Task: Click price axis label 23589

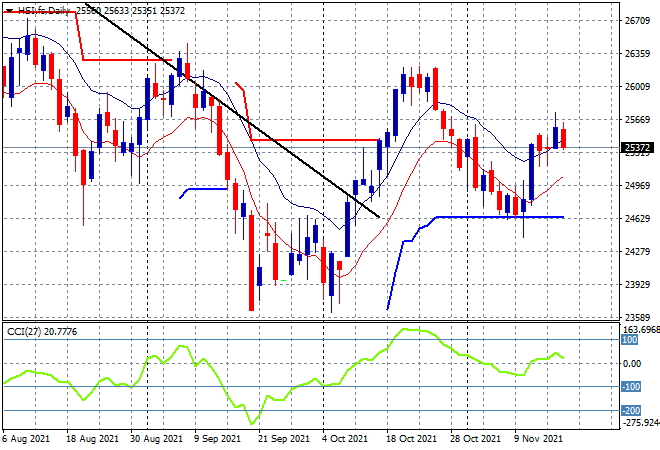Action: click(637, 317)
